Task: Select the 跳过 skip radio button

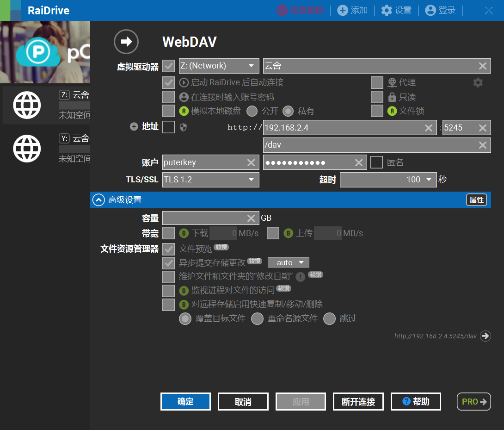Action: pyautogui.click(x=329, y=318)
